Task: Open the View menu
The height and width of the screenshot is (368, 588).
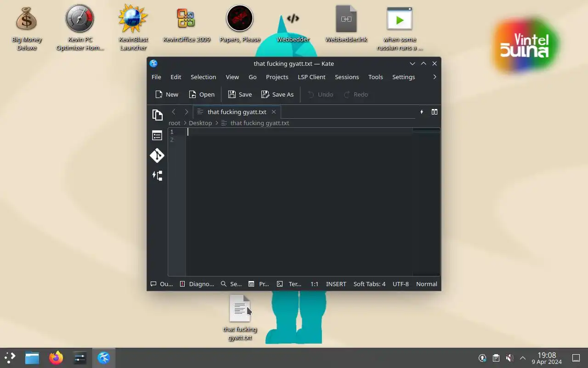Action: coord(232,77)
